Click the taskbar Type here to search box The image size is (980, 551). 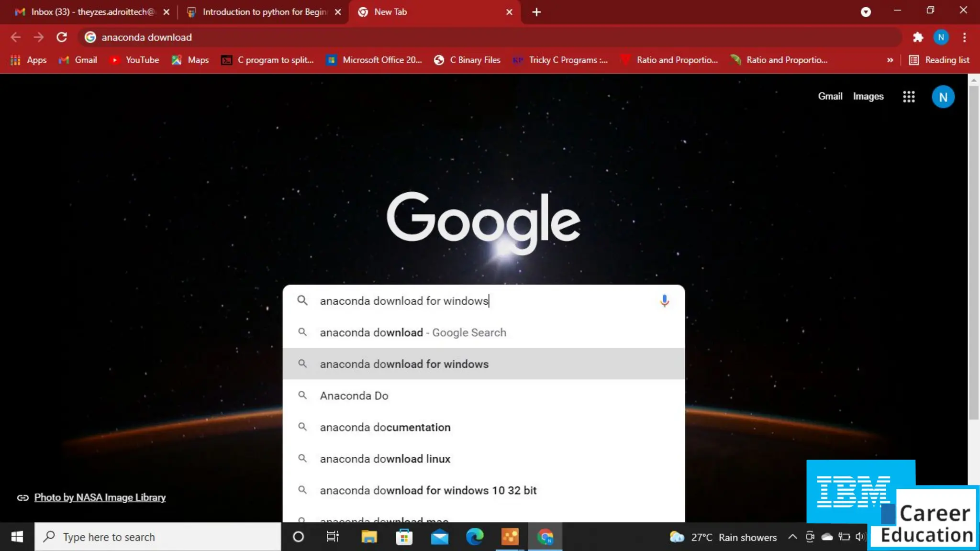coord(158,537)
